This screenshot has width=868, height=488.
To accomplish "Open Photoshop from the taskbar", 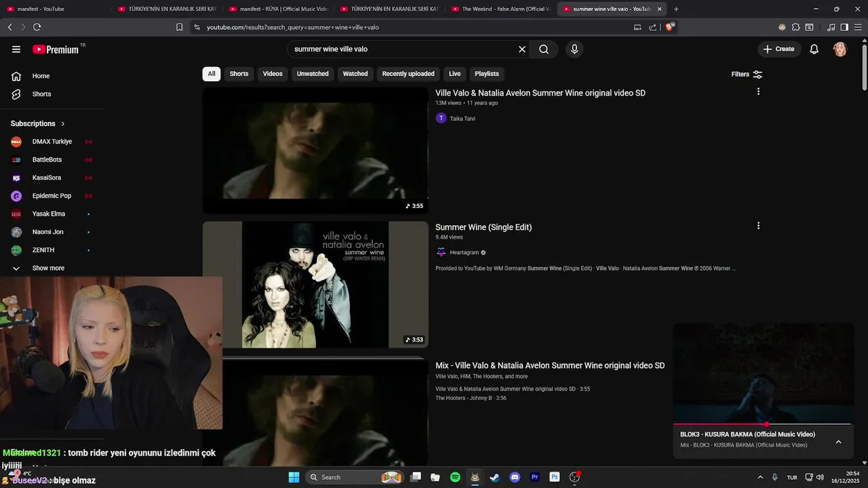I will coord(554,477).
